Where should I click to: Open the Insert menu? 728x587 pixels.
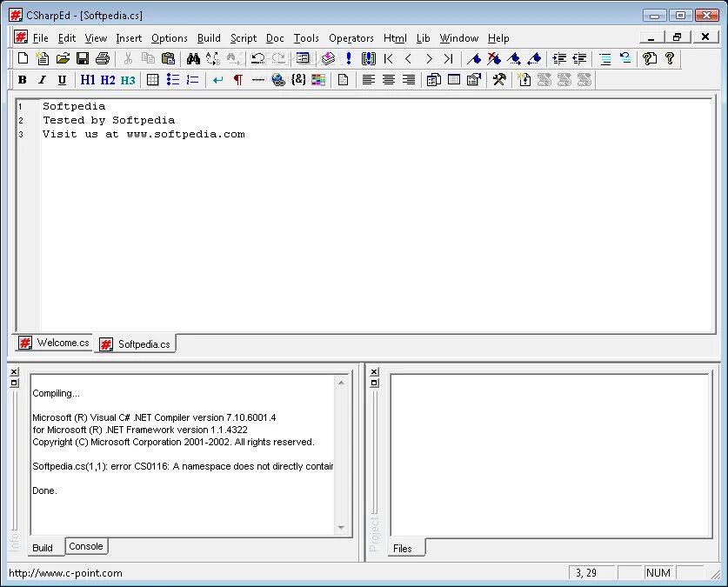[129, 38]
